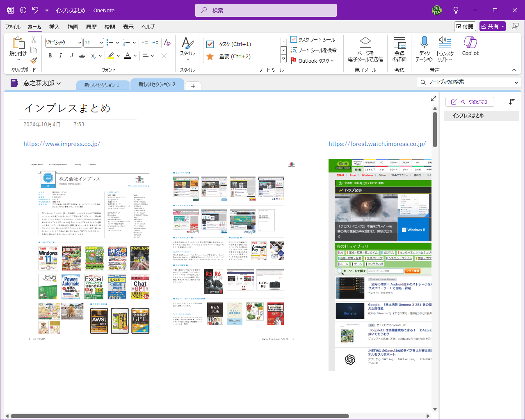525x420 pixels.
Task: Open the font name 游ゴシック dropdown
Action: coord(80,43)
